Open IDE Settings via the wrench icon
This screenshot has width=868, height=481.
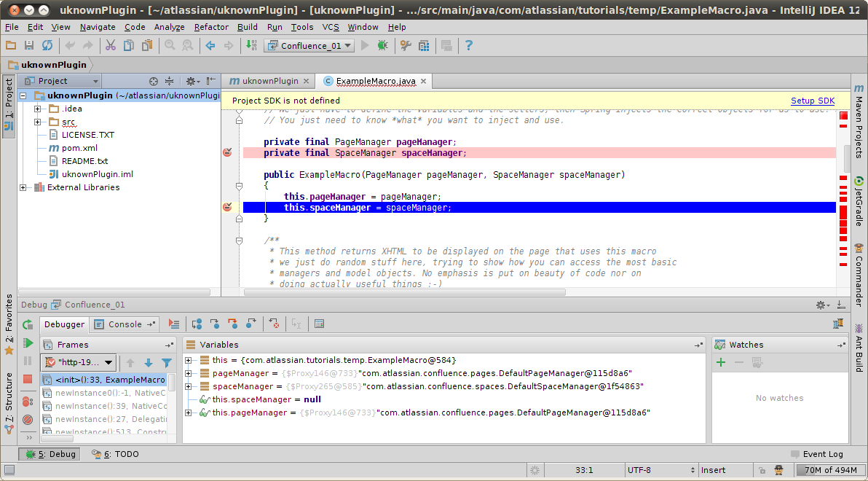click(x=406, y=45)
